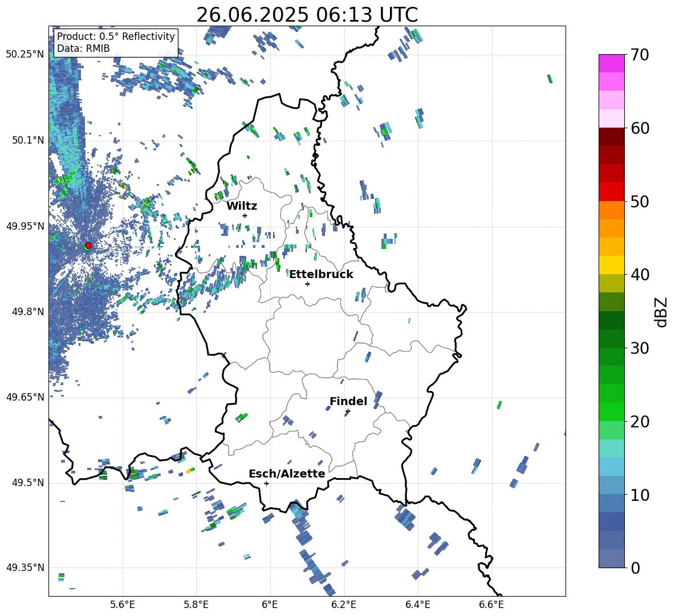Click the bright magenta swatch at colorbar top
This screenshot has width=675, height=616.
[612, 64]
